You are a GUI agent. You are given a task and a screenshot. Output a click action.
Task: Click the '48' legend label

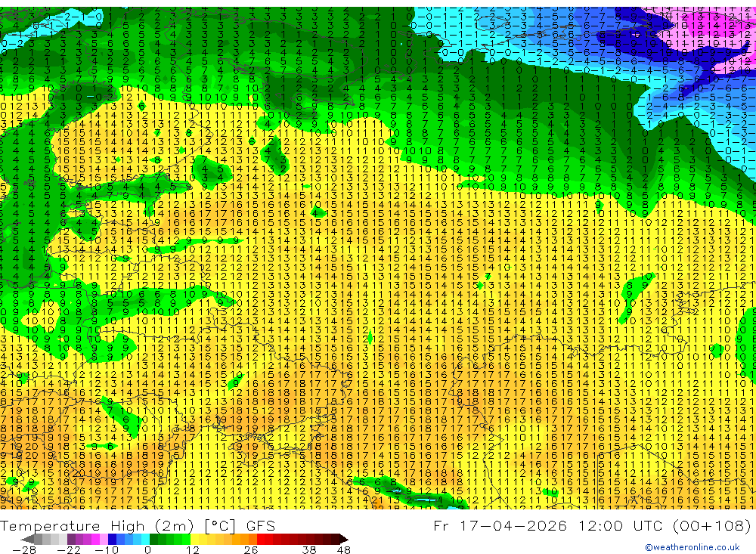pyautogui.click(x=344, y=549)
